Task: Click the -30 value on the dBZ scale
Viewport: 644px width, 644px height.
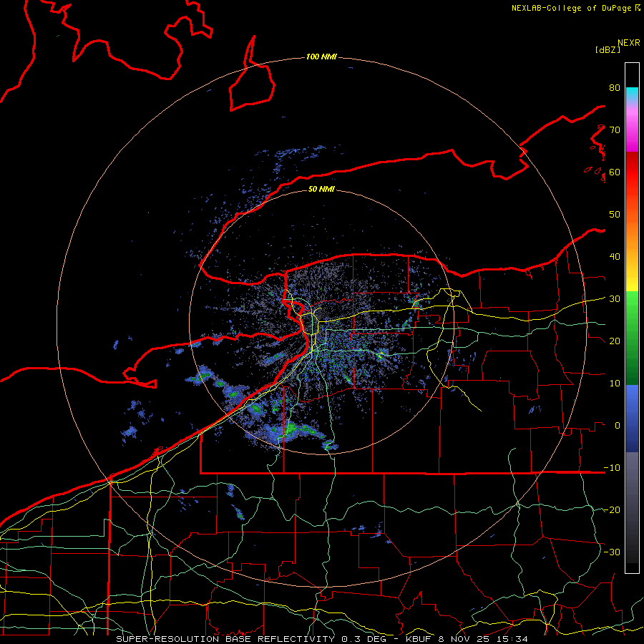Action: coord(612,552)
